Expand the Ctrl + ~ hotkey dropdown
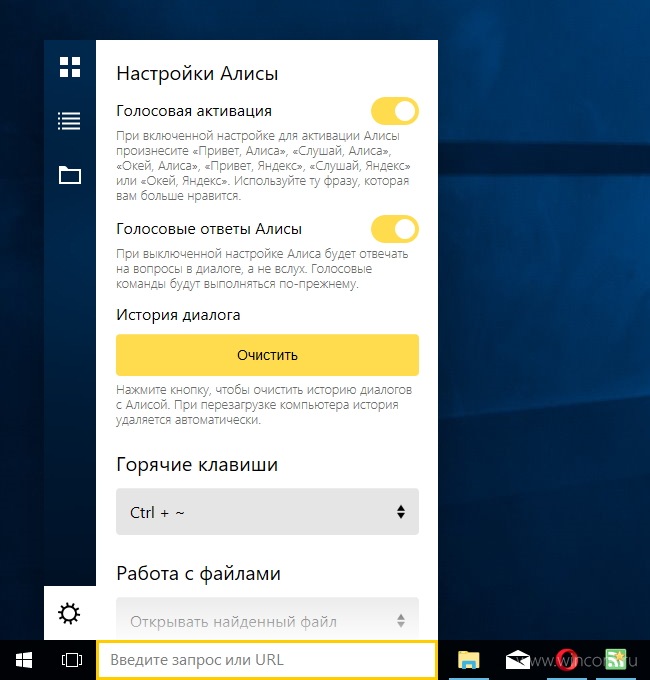 pyautogui.click(x=267, y=512)
